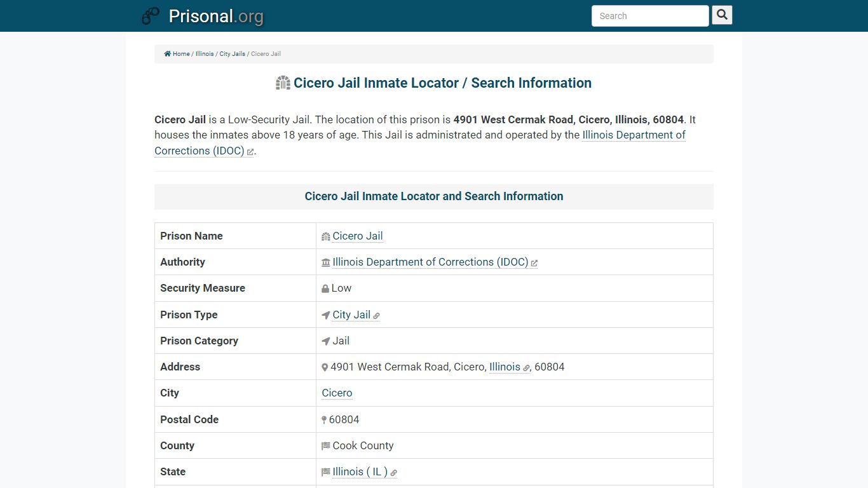Select the City label cell
This screenshot has width=868, height=488.
235,393
